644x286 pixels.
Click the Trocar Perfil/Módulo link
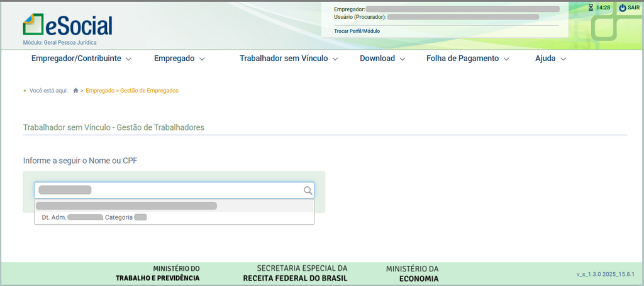357,31
